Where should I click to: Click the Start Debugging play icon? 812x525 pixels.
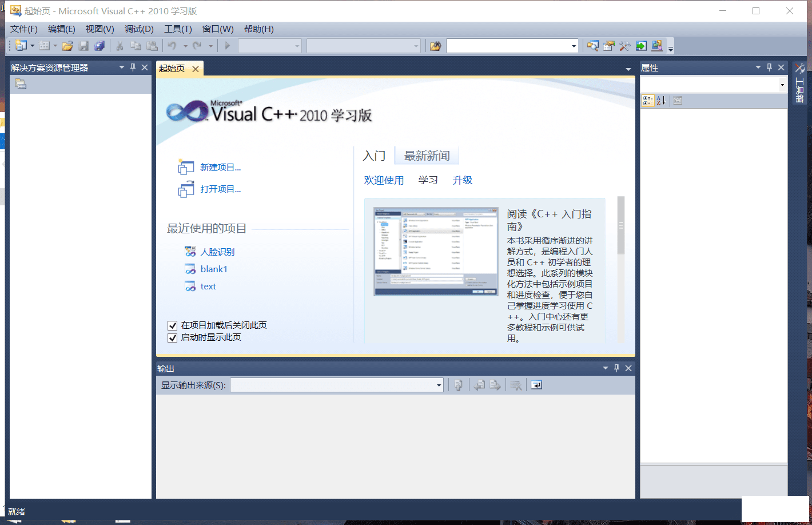pyautogui.click(x=228, y=46)
